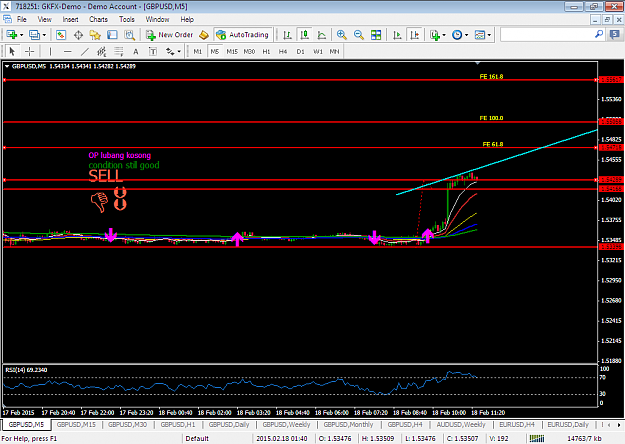This screenshot has width=625, height=444.
Task: Toggle the M15 timeframe
Action: click(232, 51)
